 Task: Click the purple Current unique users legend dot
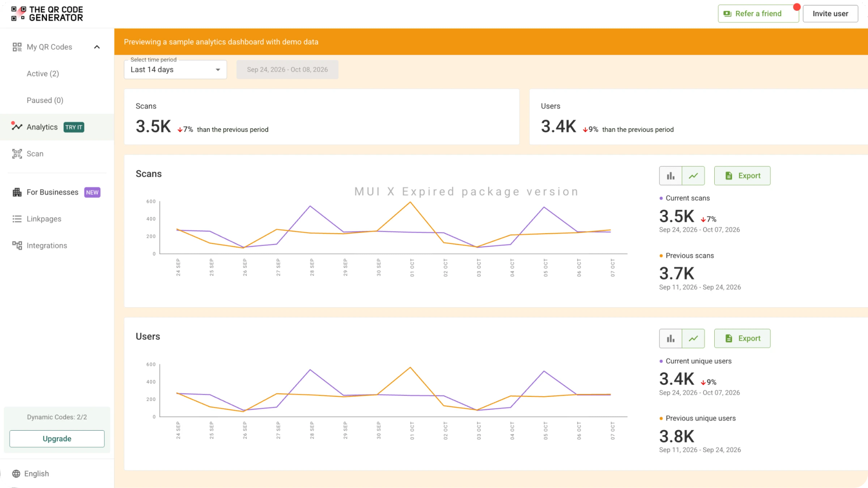pyautogui.click(x=661, y=361)
